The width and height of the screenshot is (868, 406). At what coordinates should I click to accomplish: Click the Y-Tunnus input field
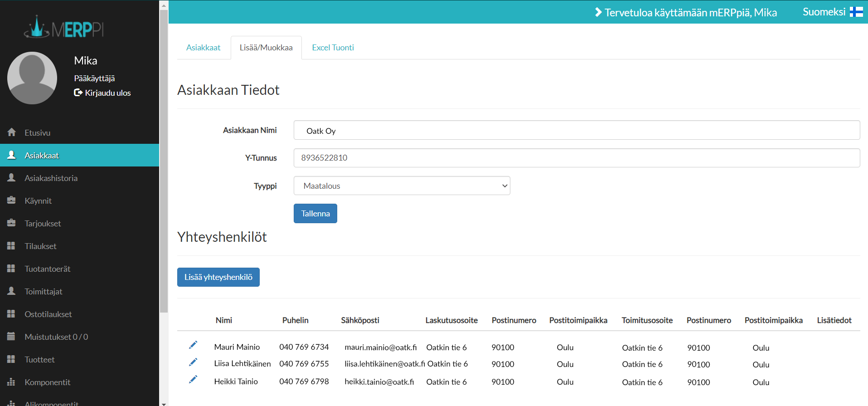point(577,158)
